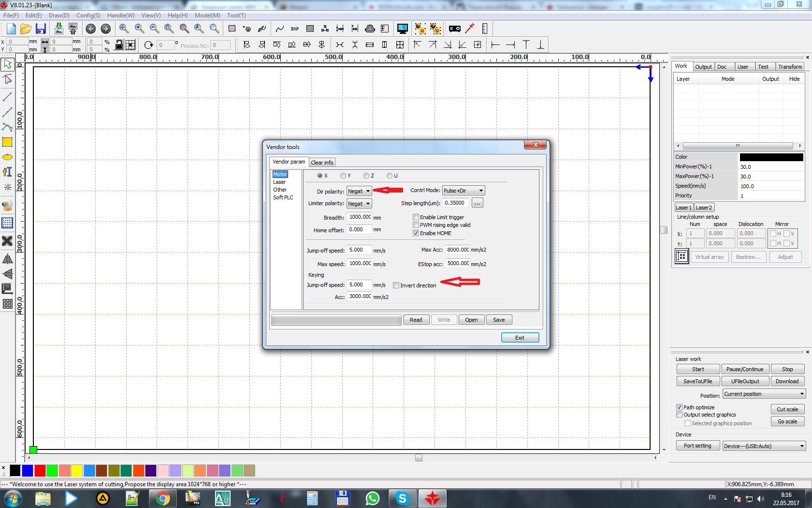The width and height of the screenshot is (812, 508).
Task: Switch to the Clear info tab
Action: [x=322, y=163]
